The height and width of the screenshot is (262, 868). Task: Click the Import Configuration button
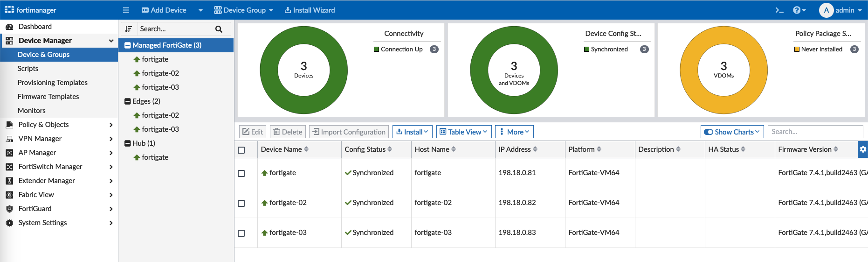tap(349, 132)
